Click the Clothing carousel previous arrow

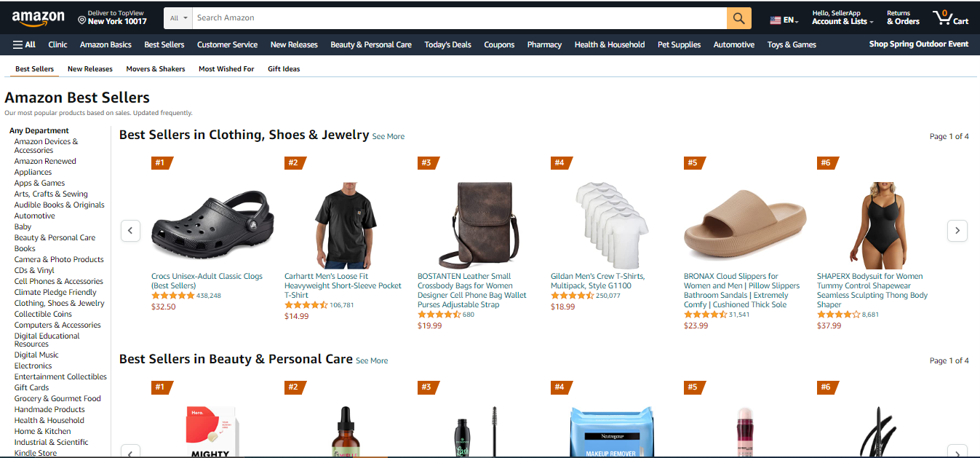coord(130,230)
